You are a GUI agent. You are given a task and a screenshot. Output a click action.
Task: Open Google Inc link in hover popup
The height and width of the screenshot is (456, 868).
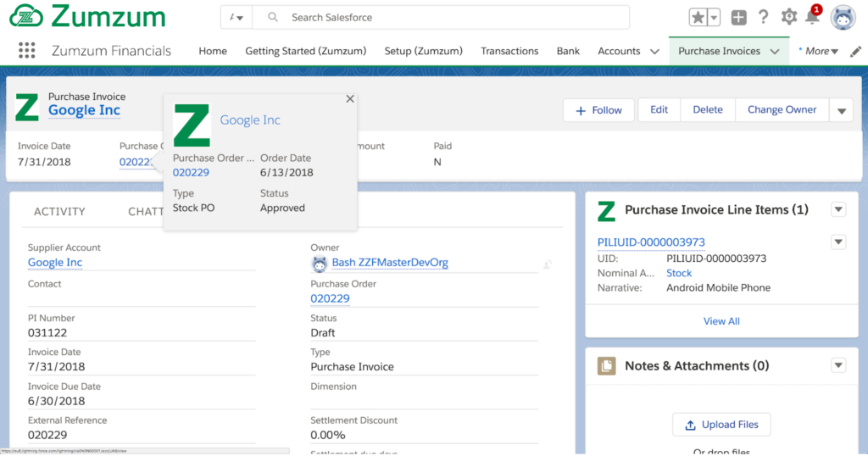250,120
